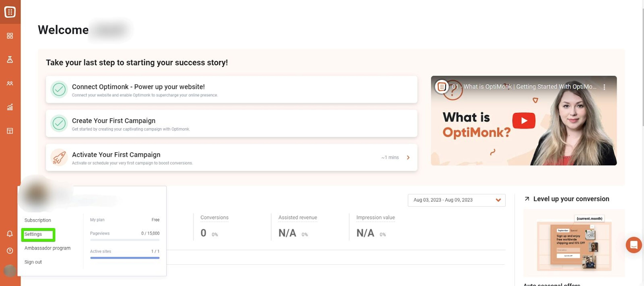Open the Ambassador program page

47,248
